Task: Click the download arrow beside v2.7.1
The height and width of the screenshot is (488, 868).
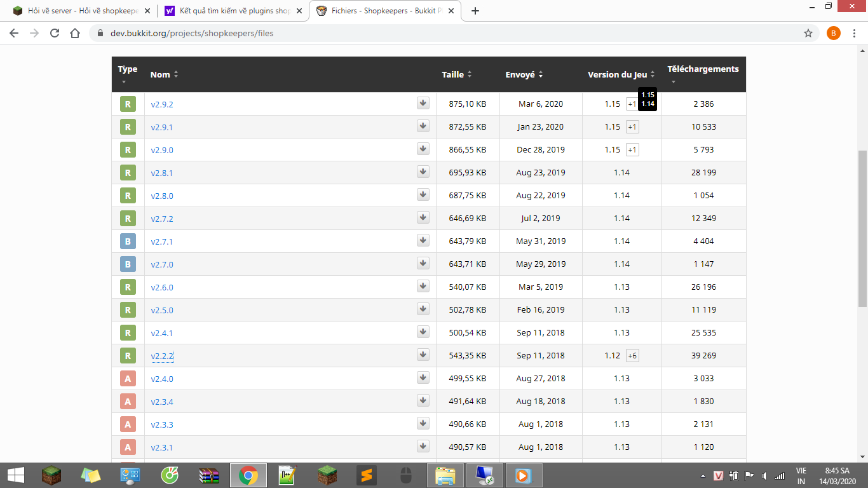Action: (423, 241)
